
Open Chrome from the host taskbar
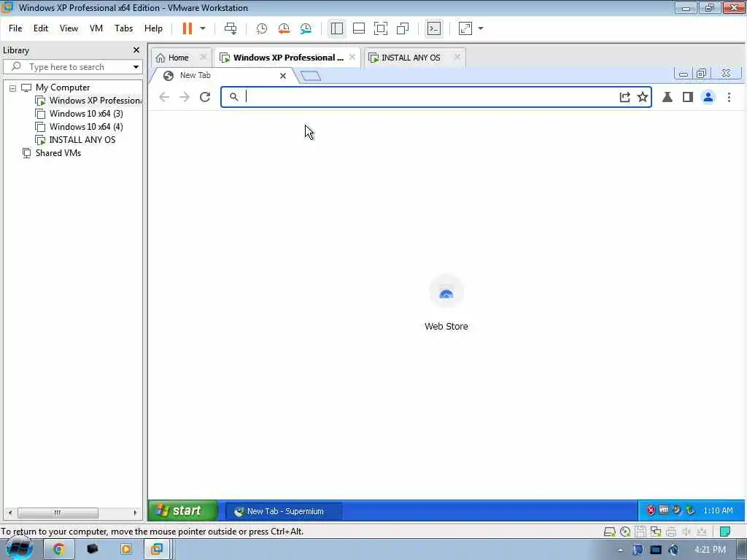[x=58, y=550]
